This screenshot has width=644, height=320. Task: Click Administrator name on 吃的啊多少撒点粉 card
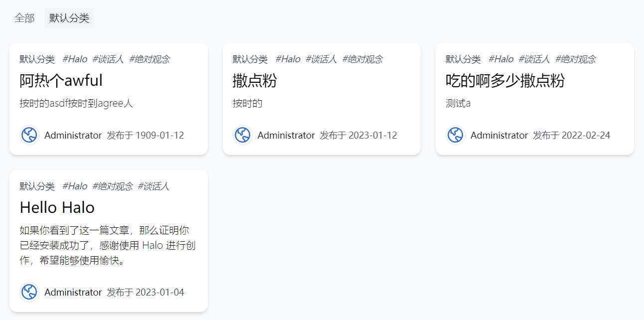click(x=499, y=135)
